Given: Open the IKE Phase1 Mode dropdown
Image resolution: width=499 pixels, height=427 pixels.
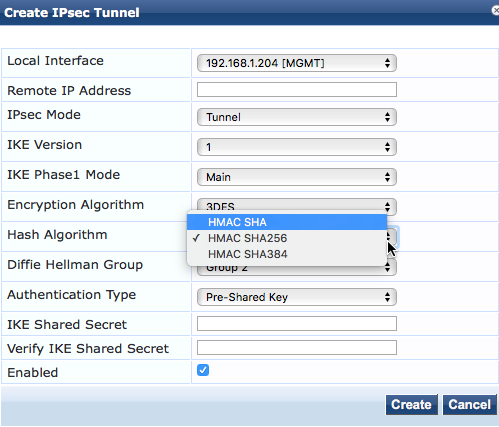Looking at the screenshot, I should click(297, 177).
